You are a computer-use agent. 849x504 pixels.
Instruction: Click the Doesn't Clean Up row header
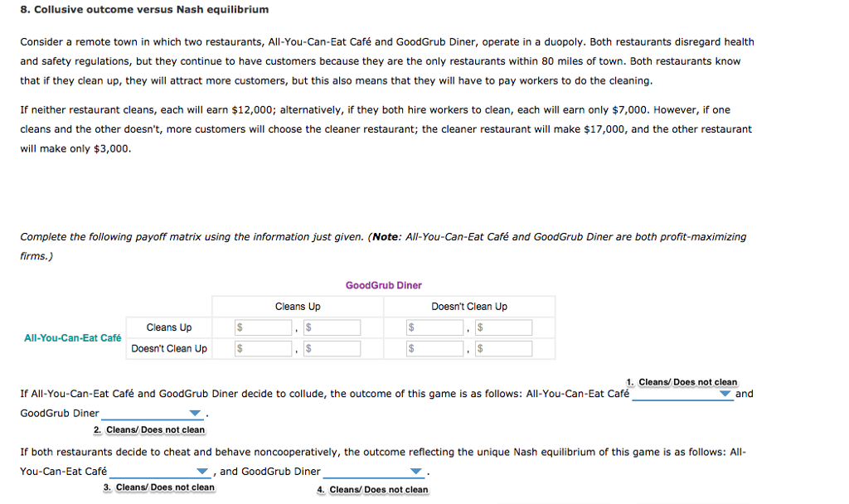[x=169, y=349]
